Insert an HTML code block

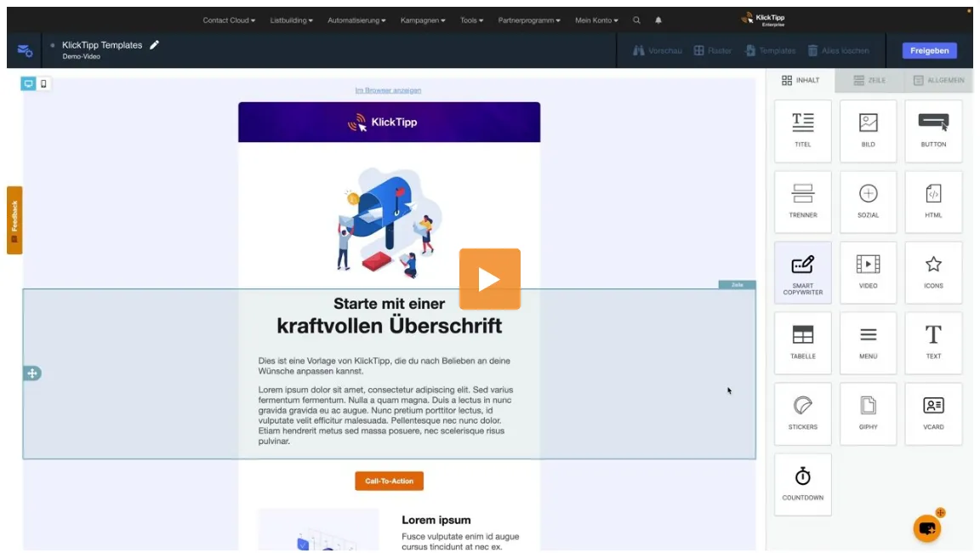tap(933, 202)
